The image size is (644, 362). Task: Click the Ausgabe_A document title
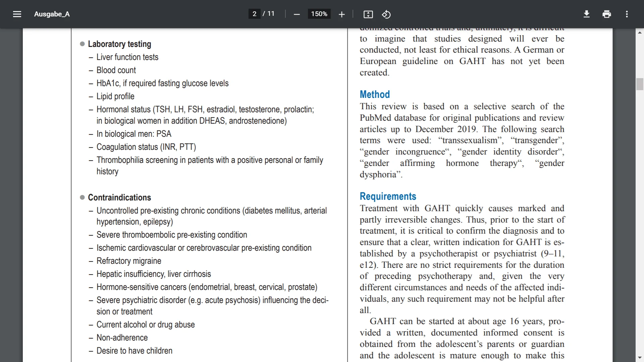[x=52, y=14]
